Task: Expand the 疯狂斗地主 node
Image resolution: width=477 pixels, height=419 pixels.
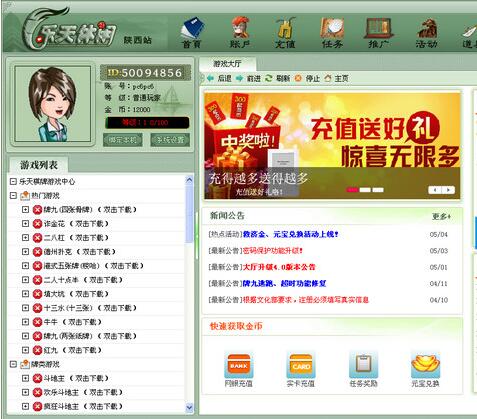Action: [x=25, y=406]
